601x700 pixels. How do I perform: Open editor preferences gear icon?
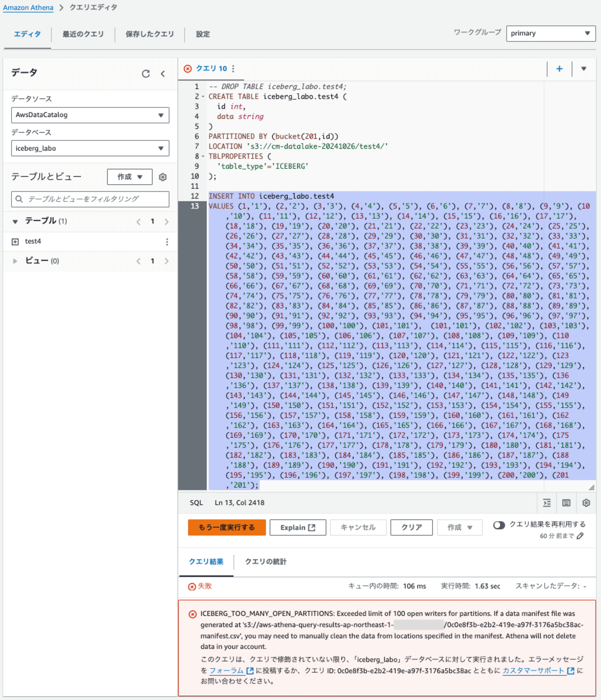(x=586, y=503)
